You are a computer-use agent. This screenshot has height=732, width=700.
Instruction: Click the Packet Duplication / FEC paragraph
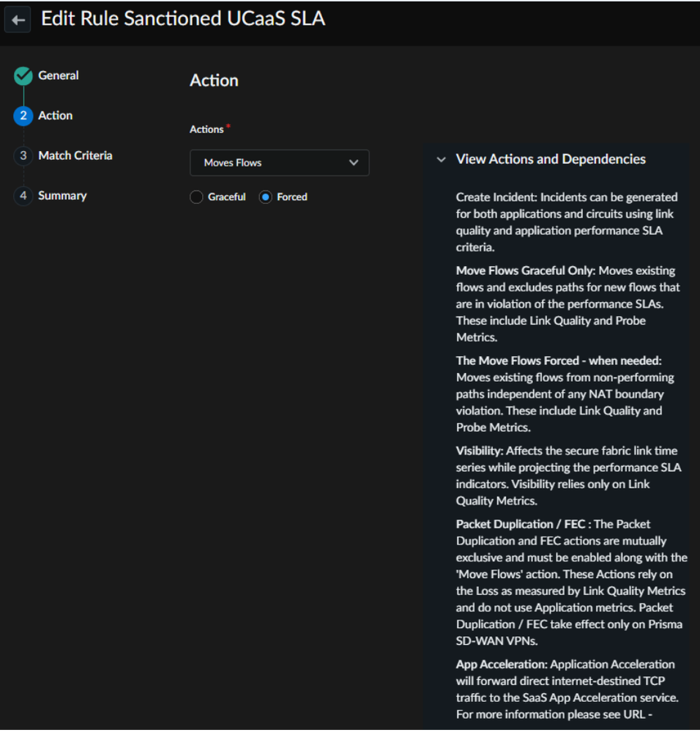(x=571, y=582)
